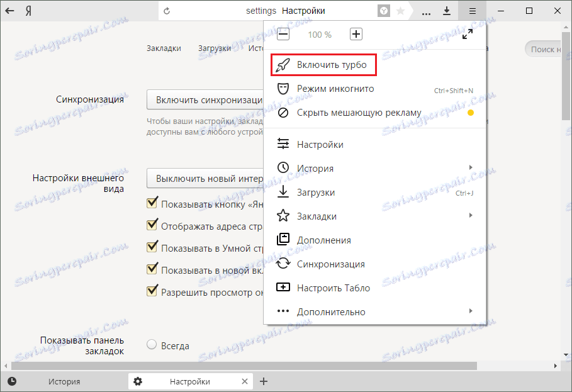Click the clock icon beside История
The image size is (572, 392).
(x=283, y=168)
